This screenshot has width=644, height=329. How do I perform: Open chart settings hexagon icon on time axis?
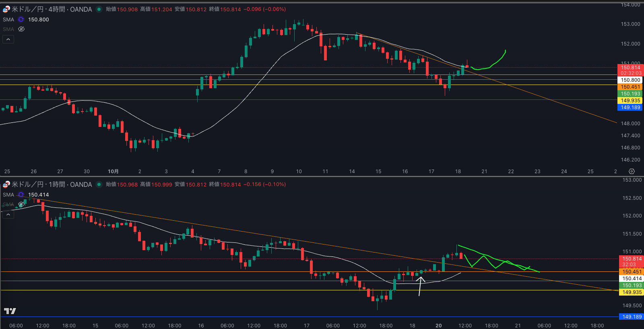point(632,171)
